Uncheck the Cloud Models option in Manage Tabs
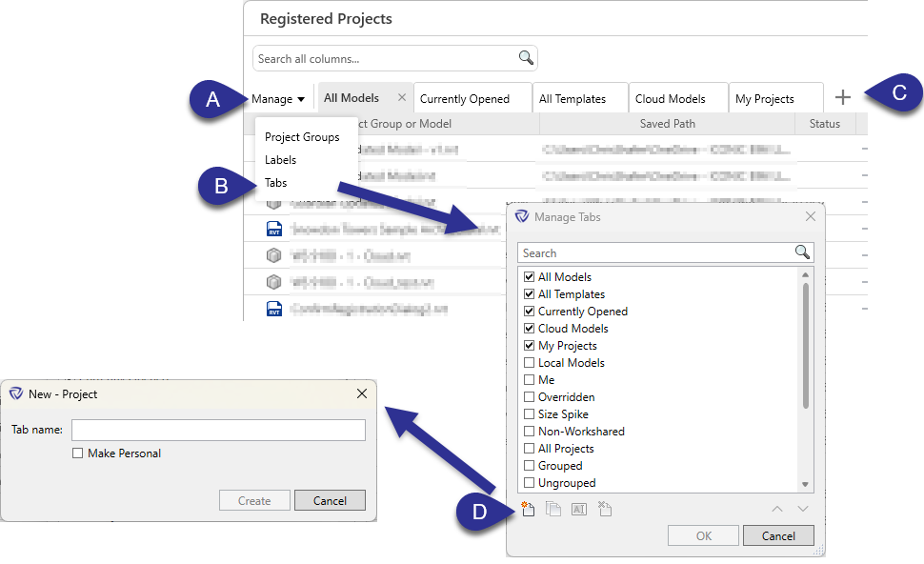Viewport: 924px width, 564px height. (x=529, y=328)
